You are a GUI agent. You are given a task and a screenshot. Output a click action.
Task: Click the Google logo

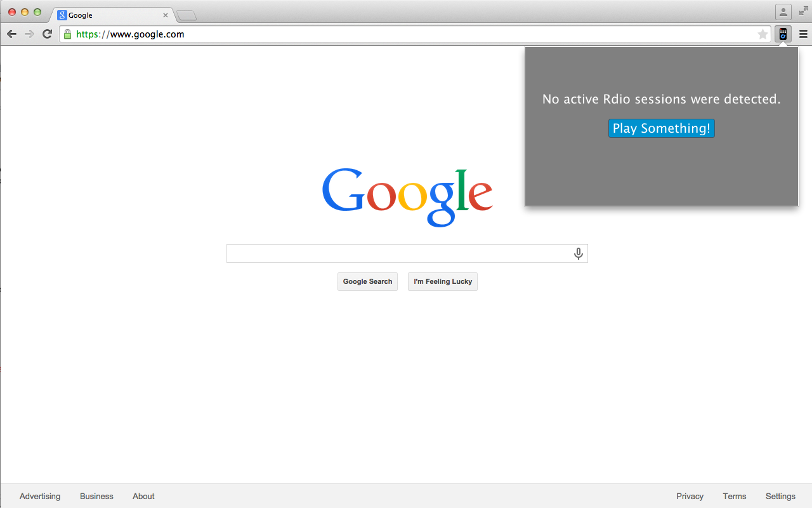[x=407, y=197]
